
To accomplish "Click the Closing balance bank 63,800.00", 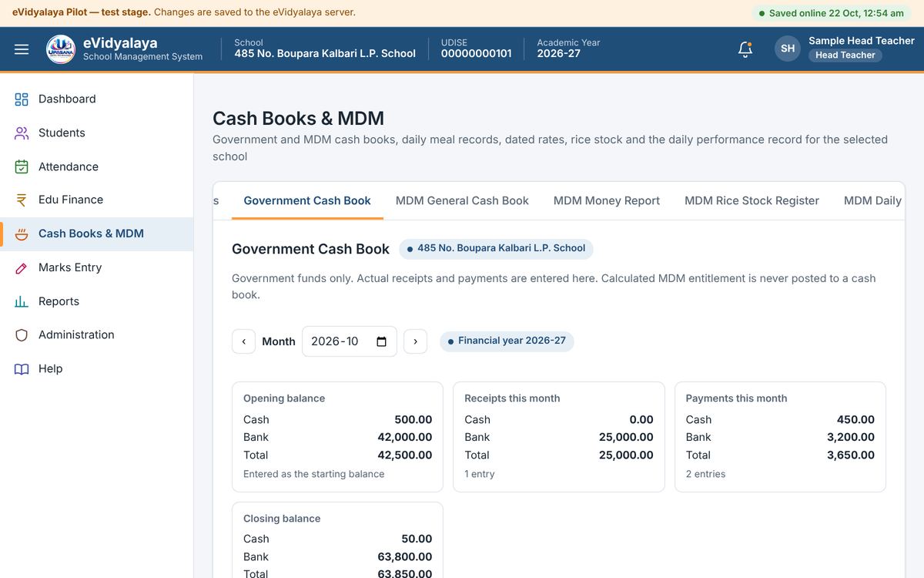I will click(404, 557).
